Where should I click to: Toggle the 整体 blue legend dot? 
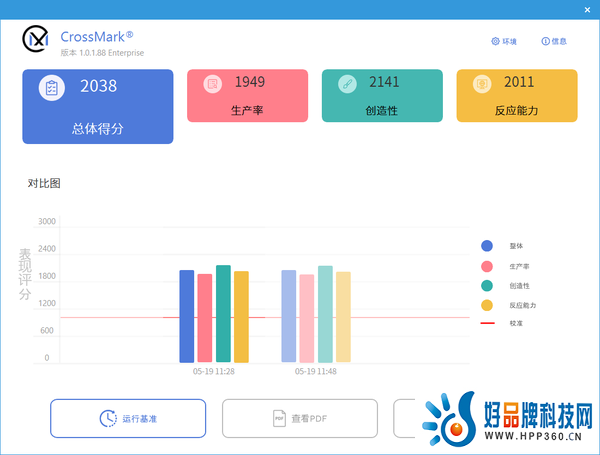pyautogui.click(x=487, y=246)
